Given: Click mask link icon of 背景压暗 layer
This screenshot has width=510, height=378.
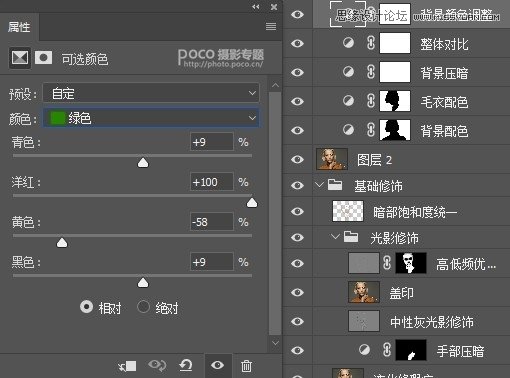Looking at the screenshot, I should point(371,72).
